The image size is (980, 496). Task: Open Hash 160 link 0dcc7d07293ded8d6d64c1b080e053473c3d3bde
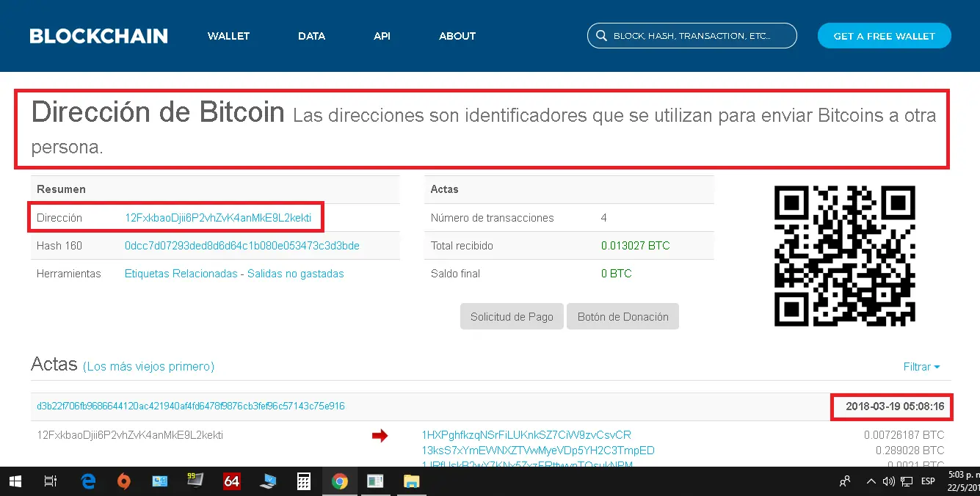click(x=242, y=246)
